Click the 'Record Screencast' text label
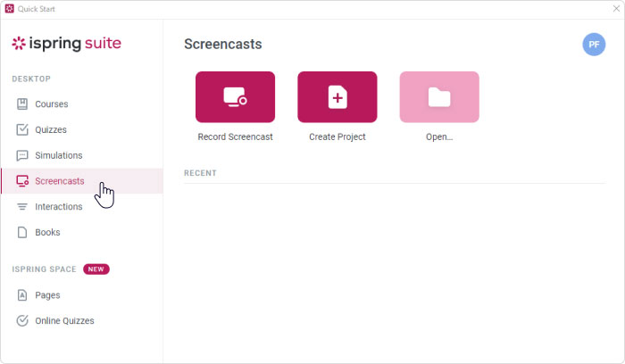Screen dimensions: 625x364 (x=235, y=137)
